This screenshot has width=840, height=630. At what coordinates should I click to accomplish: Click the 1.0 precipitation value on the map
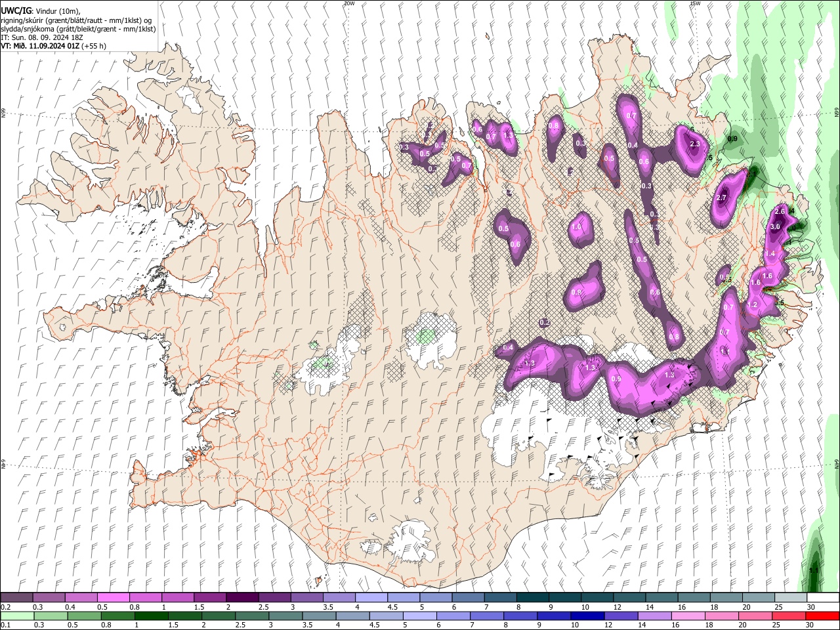click(x=577, y=226)
